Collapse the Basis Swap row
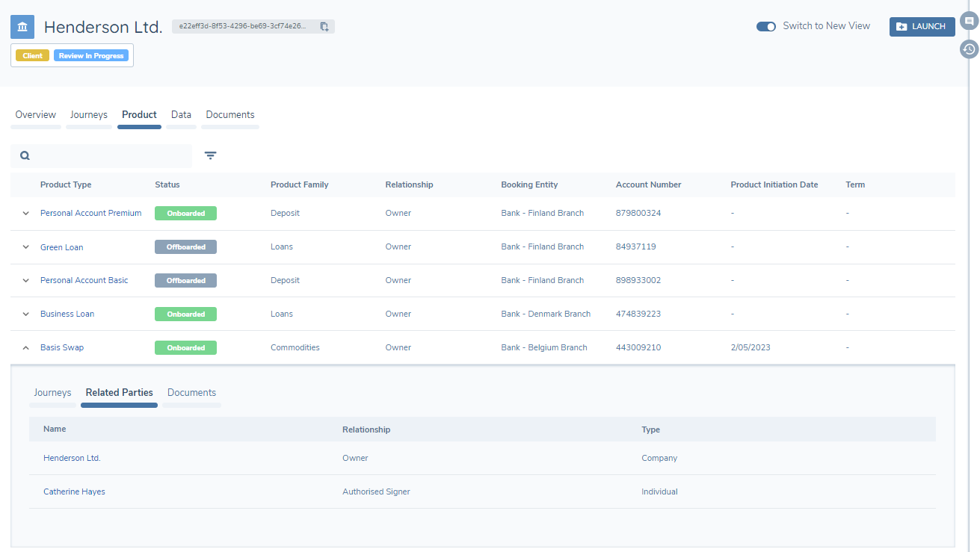 click(x=25, y=347)
